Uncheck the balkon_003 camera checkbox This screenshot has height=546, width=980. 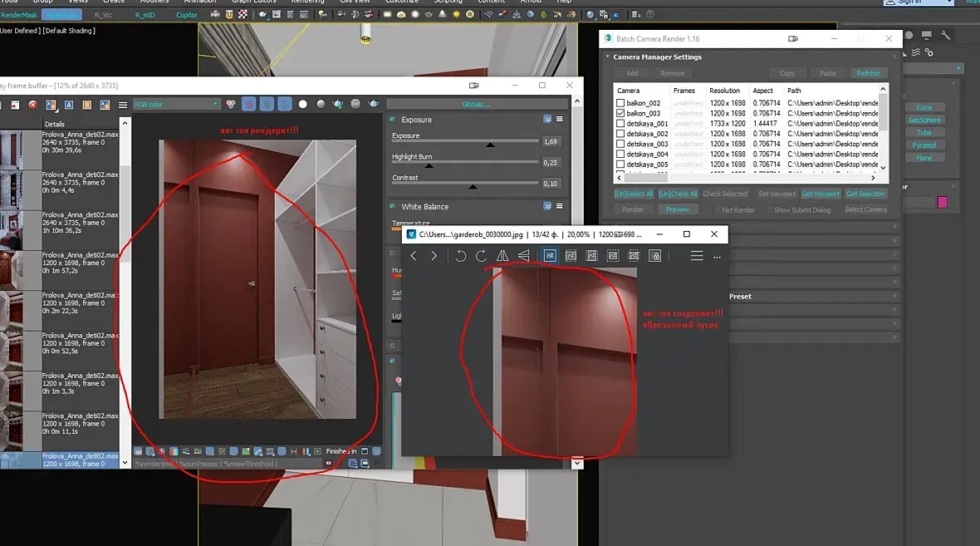point(620,113)
